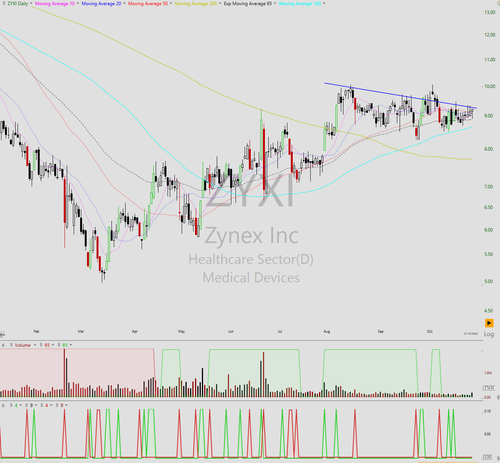Click the Aug date axis label
The height and width of the screenshot is (463, 500).
coord(327,331)
